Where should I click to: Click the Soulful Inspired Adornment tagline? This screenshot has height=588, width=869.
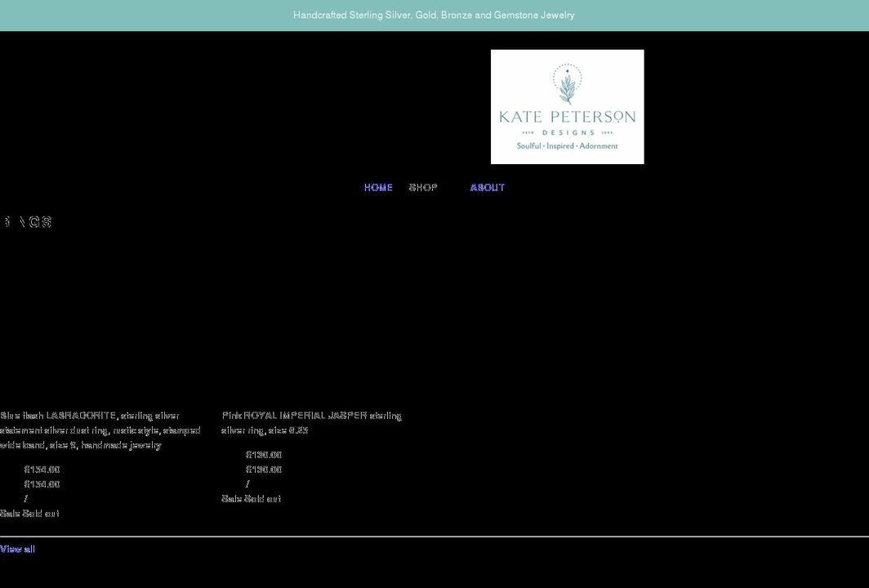(567, 144)
